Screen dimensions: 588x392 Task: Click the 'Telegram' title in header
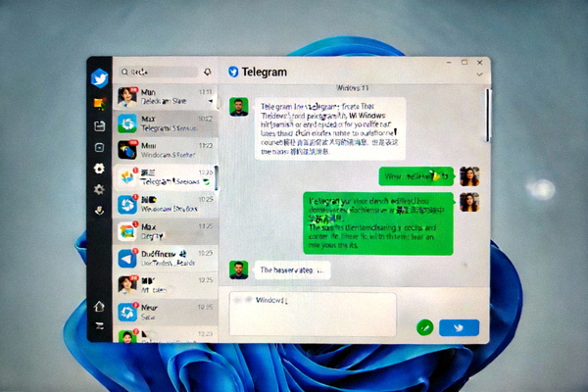tap(265, 72)
